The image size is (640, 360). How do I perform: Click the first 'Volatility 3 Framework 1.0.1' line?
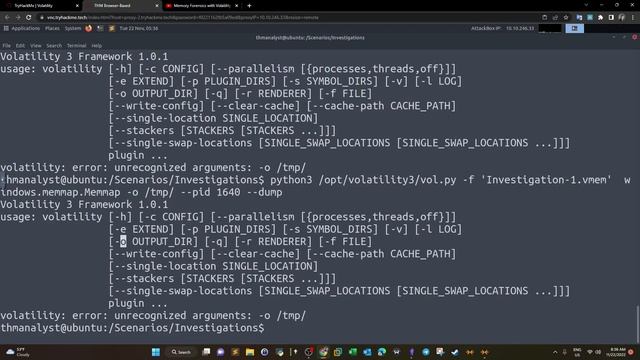pos(84,56)
